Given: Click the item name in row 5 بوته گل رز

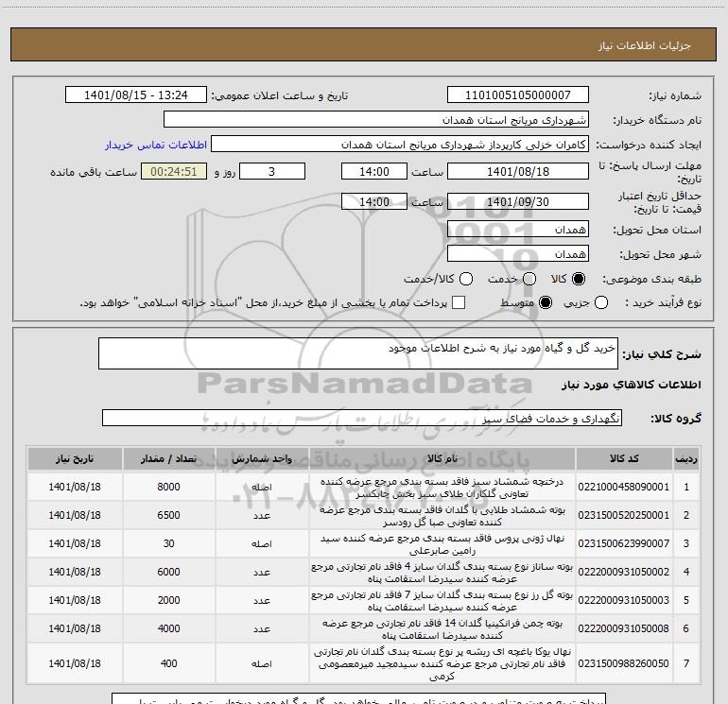Looking at the screenshot, I should click(442, 601).
